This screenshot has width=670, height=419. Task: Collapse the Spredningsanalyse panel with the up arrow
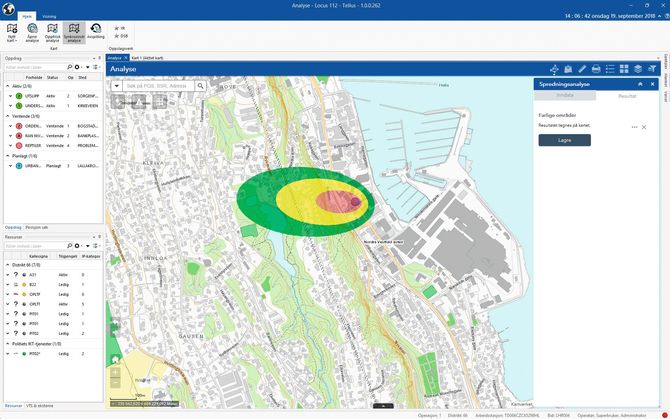pyautogui.click(x=640, y=84)
